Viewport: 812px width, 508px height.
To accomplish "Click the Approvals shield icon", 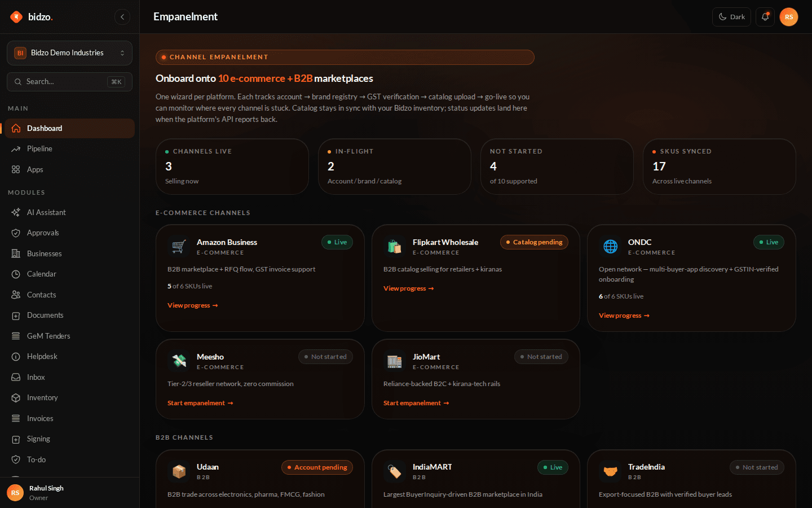I will tap(16, 233).
